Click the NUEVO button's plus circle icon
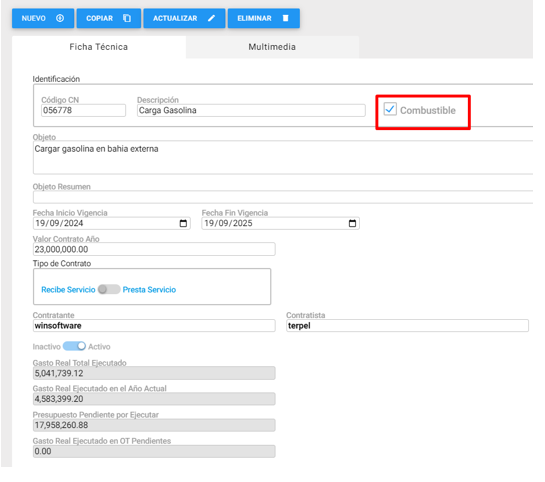The width and height of the screenshot is (545, 482). pyautogui.click(x=60, y=18)
